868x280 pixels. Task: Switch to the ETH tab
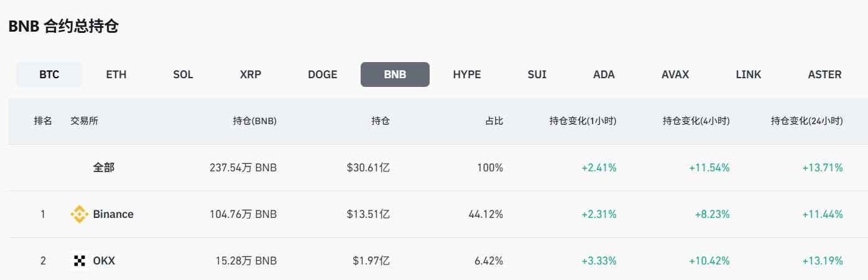(x=116, y=75)
